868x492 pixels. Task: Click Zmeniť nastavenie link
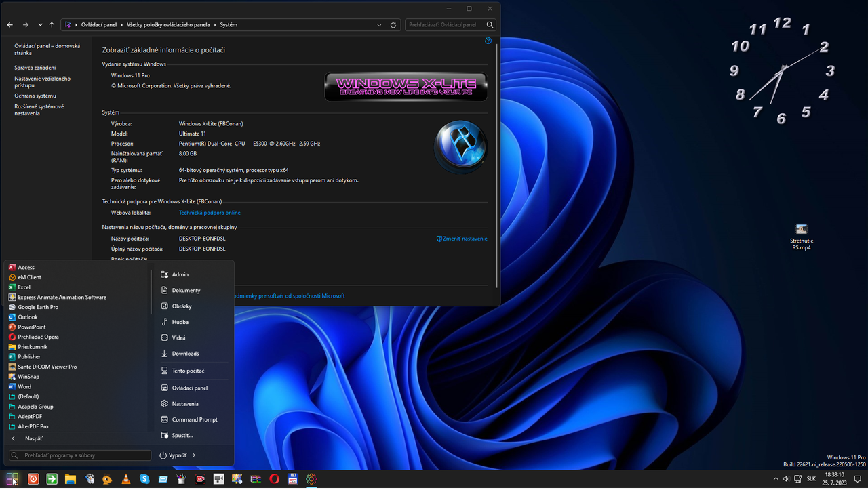pyautogui.click(x=462, y=239)
